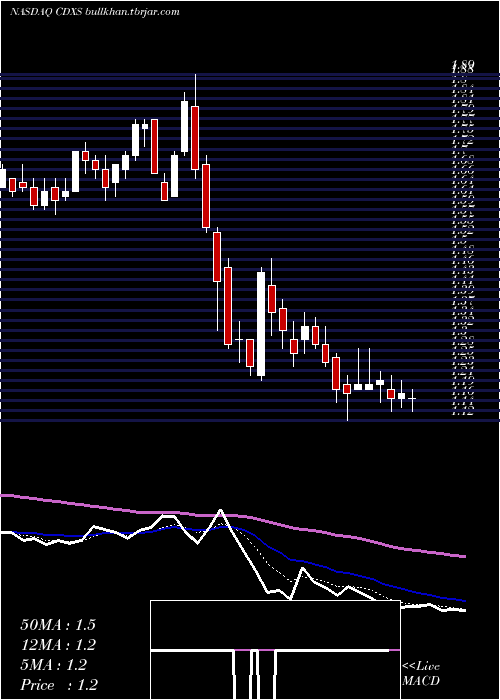
Task: Select the tallest white candlestick in the chart
Action: click(x=261, y=324)
